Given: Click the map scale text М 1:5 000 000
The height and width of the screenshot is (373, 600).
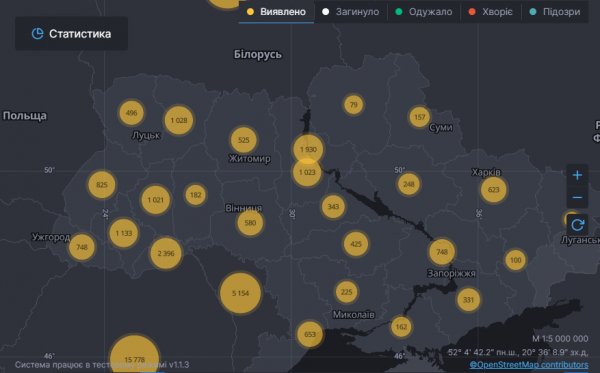Looking at the screenshot, I should (560, 339).
